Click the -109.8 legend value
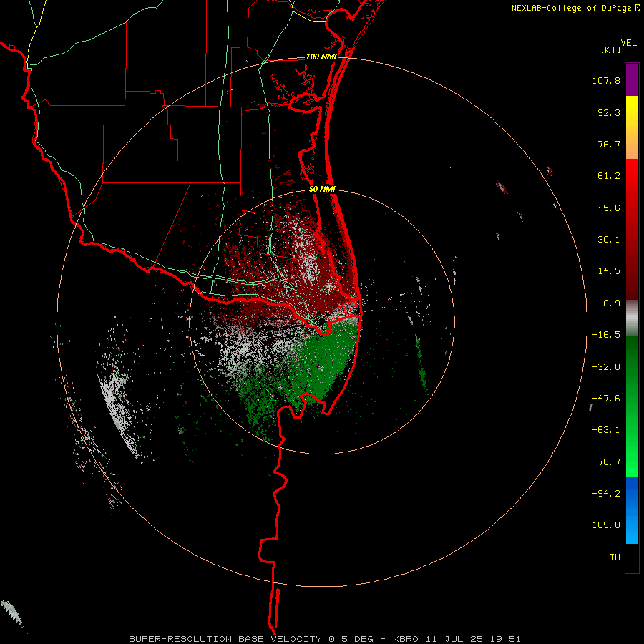Image resolution: width=644 pixels, height=644 pixels. tap(603, 525)
